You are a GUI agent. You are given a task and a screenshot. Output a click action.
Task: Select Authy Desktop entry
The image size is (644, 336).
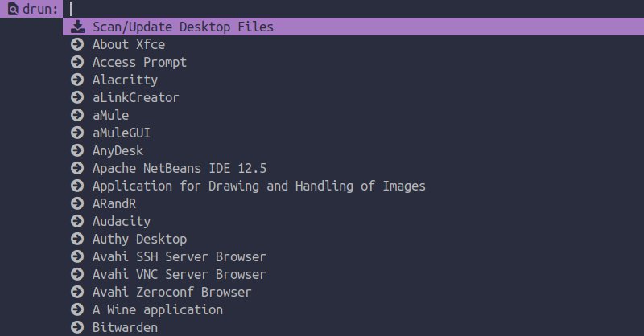coord(353,239)
